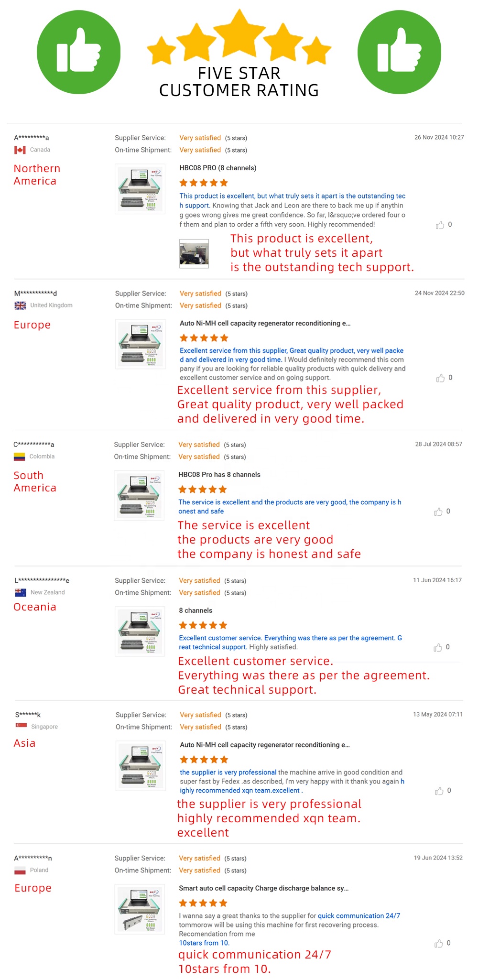
Task: Open the product title Smart auto cell capacity Charge
Action: [264, 888]
